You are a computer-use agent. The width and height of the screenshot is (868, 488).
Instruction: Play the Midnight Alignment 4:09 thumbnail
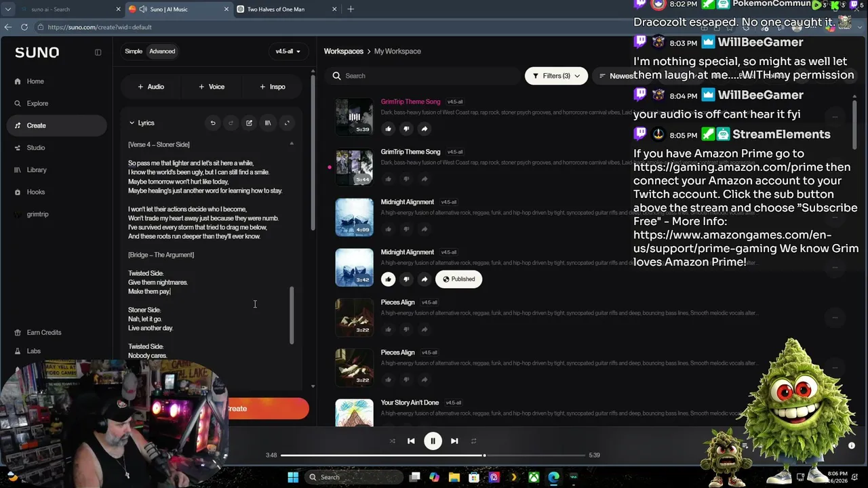[x=354, y=217]
